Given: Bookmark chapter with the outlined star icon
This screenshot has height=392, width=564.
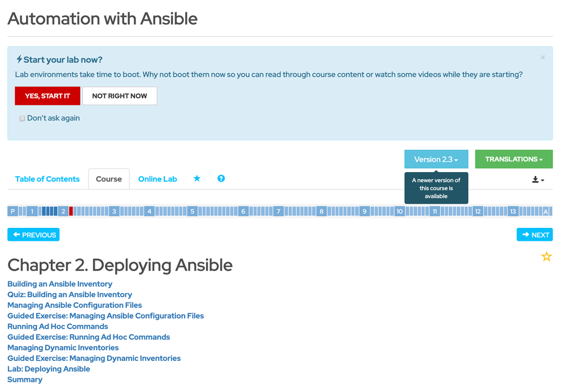Looking at the screenshot, I should pos(546,257).
